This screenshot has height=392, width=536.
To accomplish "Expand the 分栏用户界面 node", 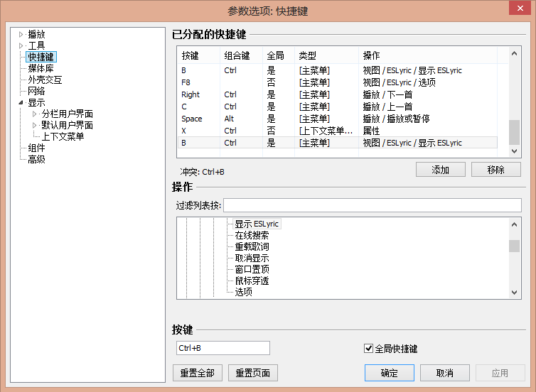I will [x=35, y=114].
